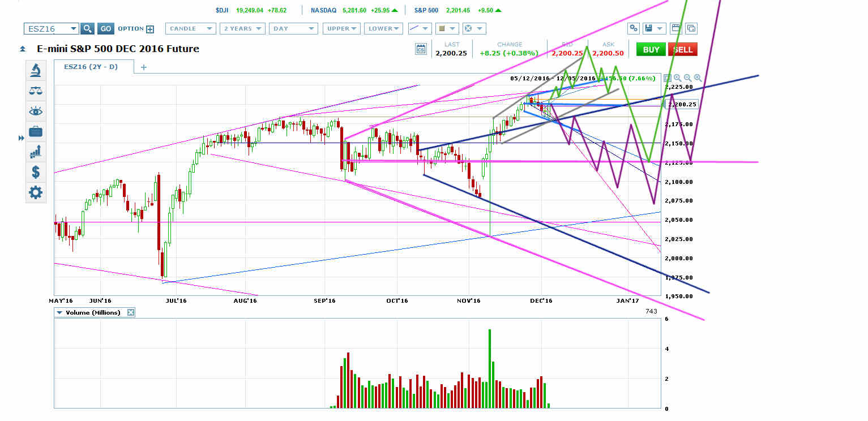The height and width of the screenshot is (421, 868).
Task: Open the research microscope sidebar icon
Action: click(x=36, y=70)
